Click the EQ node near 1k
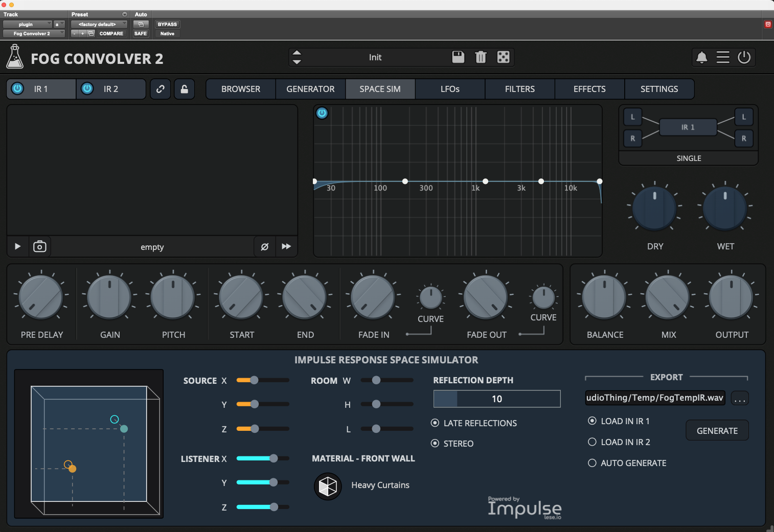This screenshot has width=774, height=532. click(485, 181)
